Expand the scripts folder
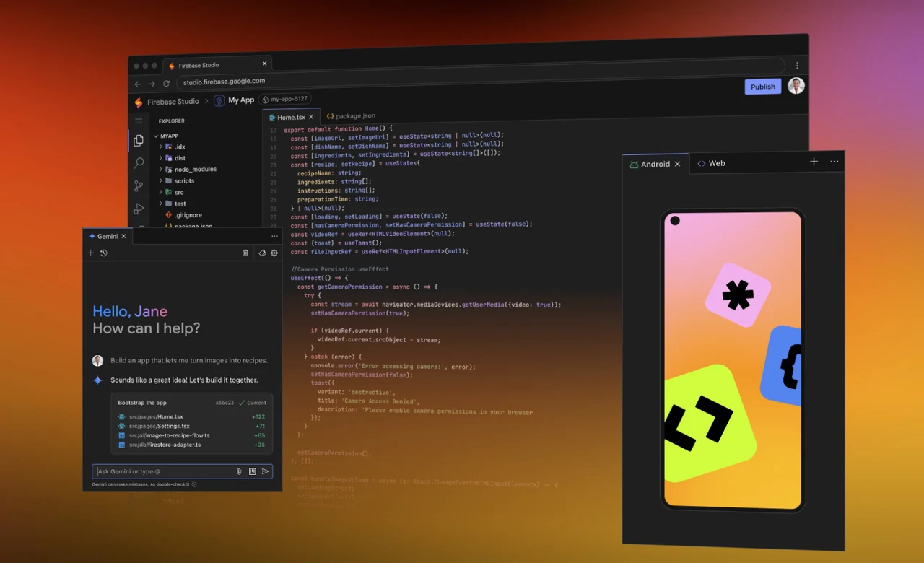Image resolution: width=924 pixels, height=563 pixels. pyautogui.click(x=160, y=181)
